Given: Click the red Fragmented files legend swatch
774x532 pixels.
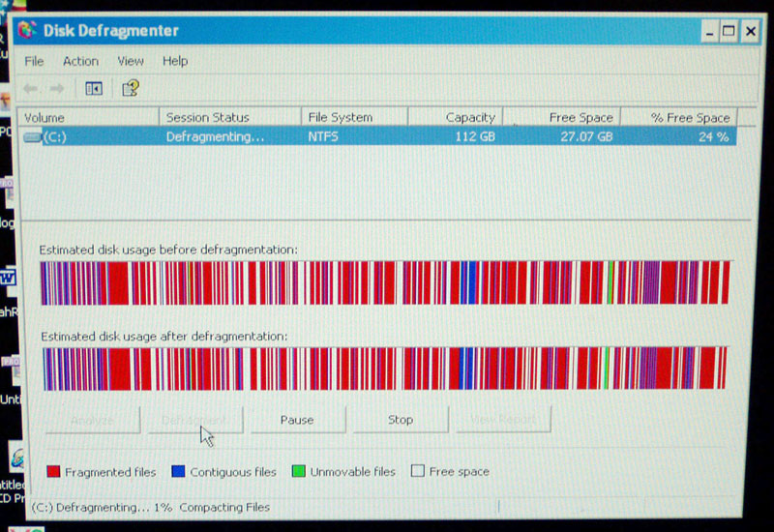Looking at the screenshot, I should (x=53, y=471).
